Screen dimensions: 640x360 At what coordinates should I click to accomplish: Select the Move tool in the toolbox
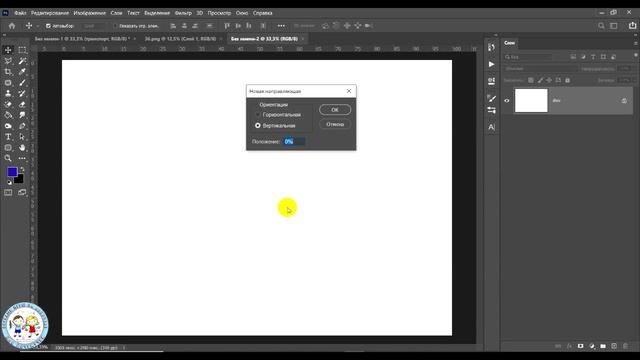(8, 50)
